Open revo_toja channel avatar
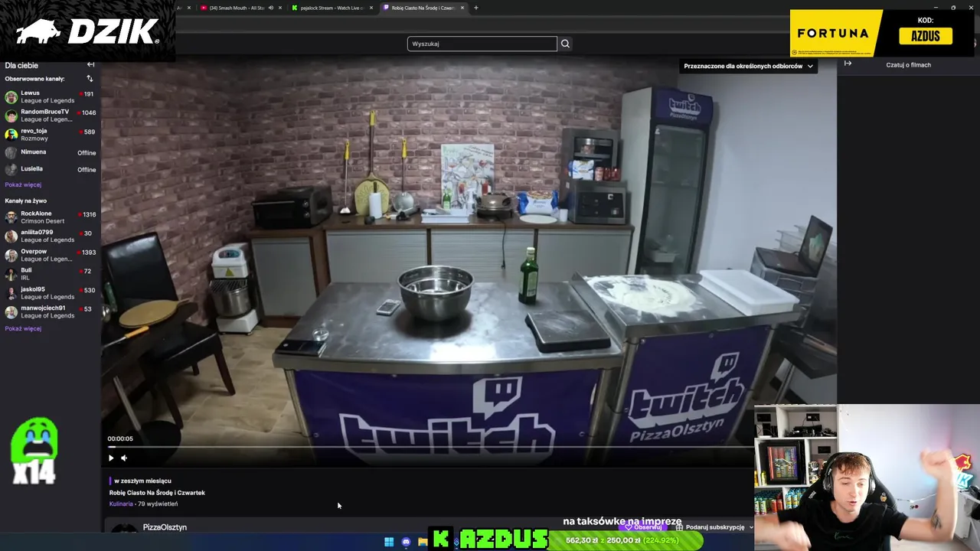 pyautogui.click(x=11, y=135)
